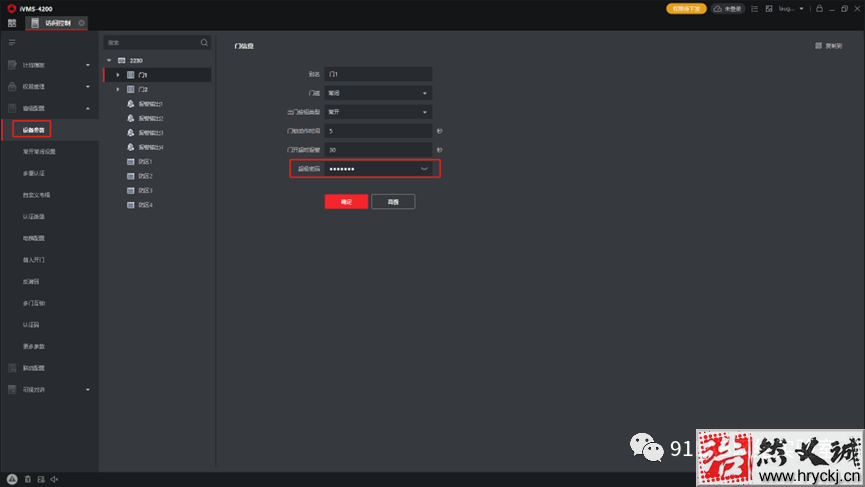Open 联动配置 linkage configuration item
The image size is (865, 487).
pyautogui.click(x=34, y=368)
